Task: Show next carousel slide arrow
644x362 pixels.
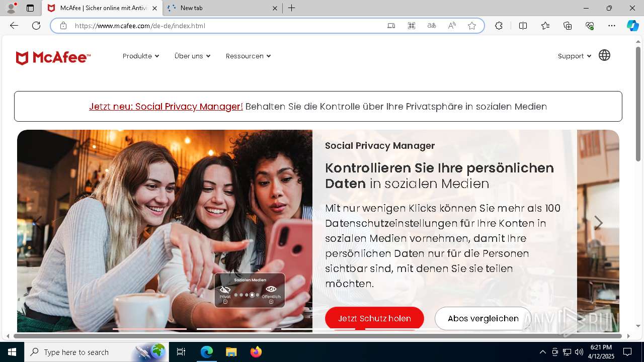Action: tap(598, 223)
